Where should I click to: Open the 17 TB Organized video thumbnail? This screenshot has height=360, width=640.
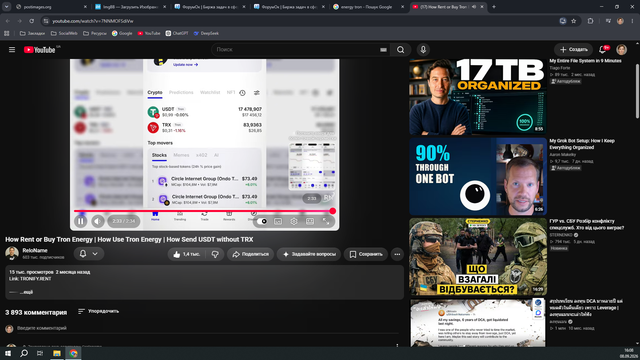tap(478, 96)
